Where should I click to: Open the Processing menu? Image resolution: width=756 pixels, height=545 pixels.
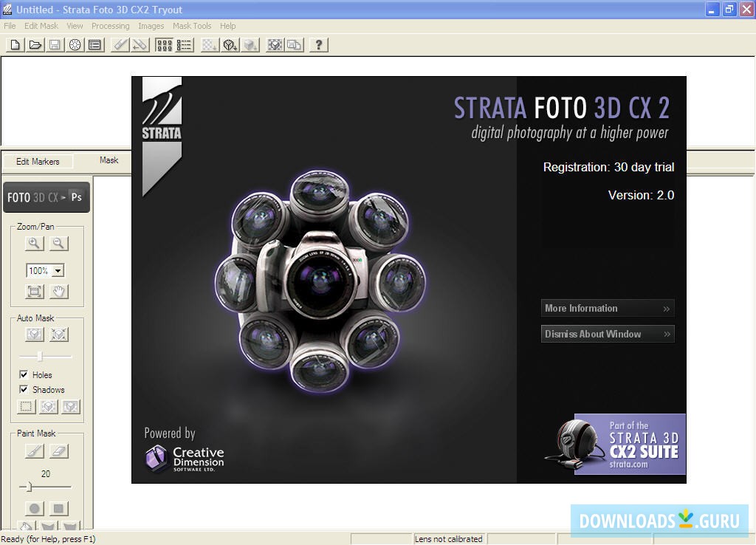(x=111, y=25)
